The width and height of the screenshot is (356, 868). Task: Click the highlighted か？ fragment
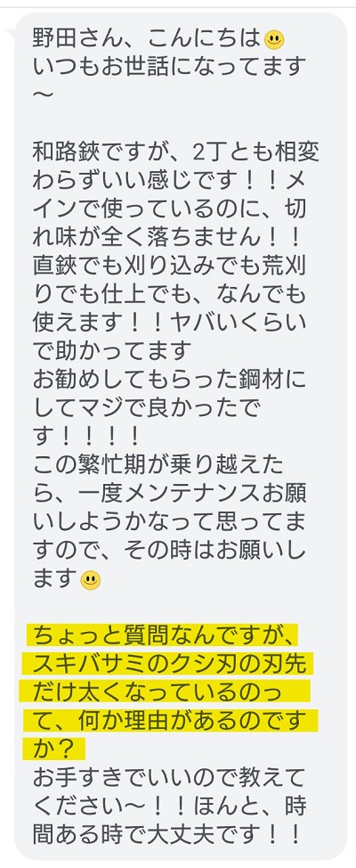point(53,749)
